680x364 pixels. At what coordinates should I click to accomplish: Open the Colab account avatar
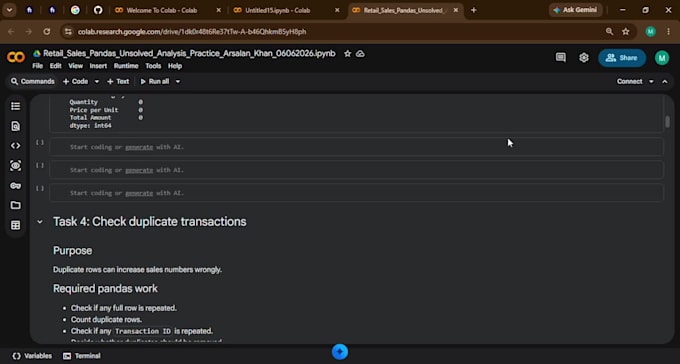tap(662, 58)
